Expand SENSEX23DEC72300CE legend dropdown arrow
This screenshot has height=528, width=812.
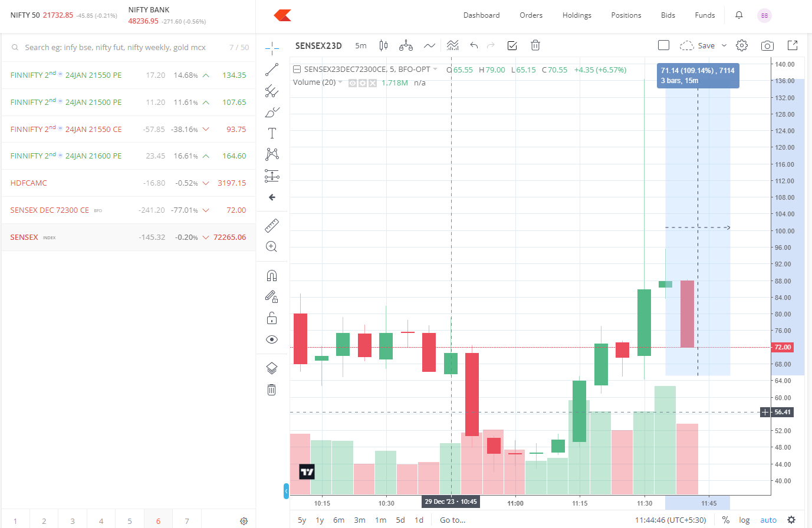pos(435,70)
